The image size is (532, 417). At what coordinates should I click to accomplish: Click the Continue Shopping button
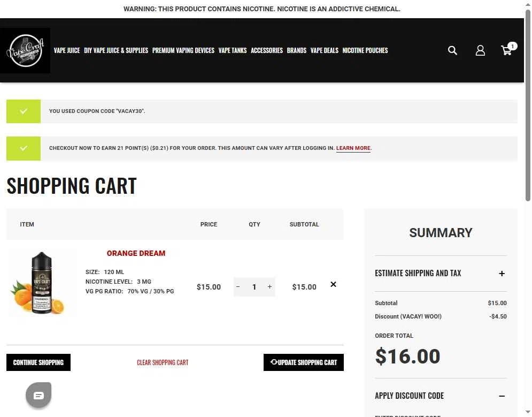tap(38, 362)
